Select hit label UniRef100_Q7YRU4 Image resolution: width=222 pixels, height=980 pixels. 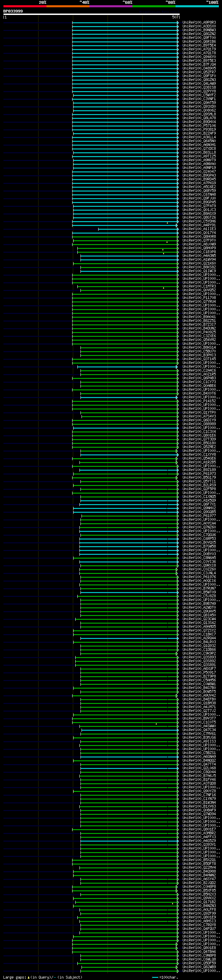click(x=199, y=302)
